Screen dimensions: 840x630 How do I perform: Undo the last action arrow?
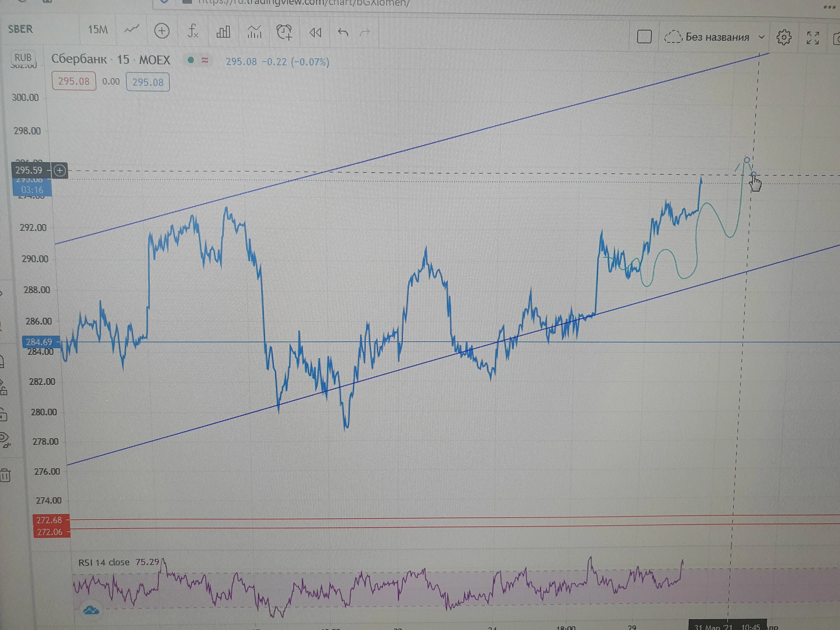coord(343,33)
